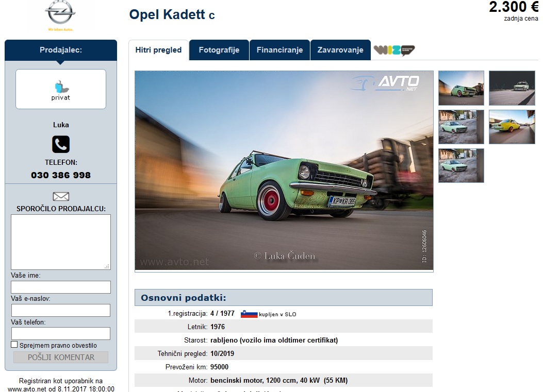The image size is (543, 392).
Task: Tick the Sprejmem pravno obvestilo checkbox
Action: coord(14,345)
